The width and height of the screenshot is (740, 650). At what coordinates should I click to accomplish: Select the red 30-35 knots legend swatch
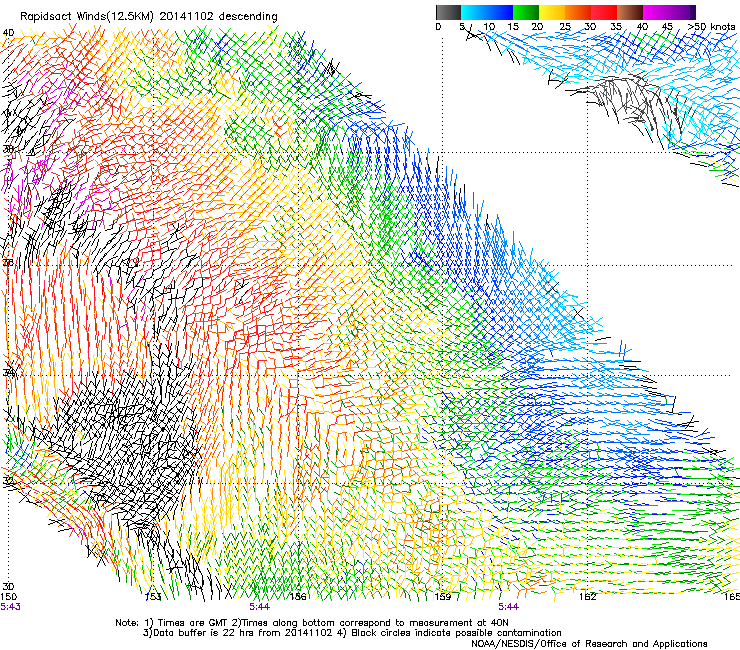[x=604, y=12]
